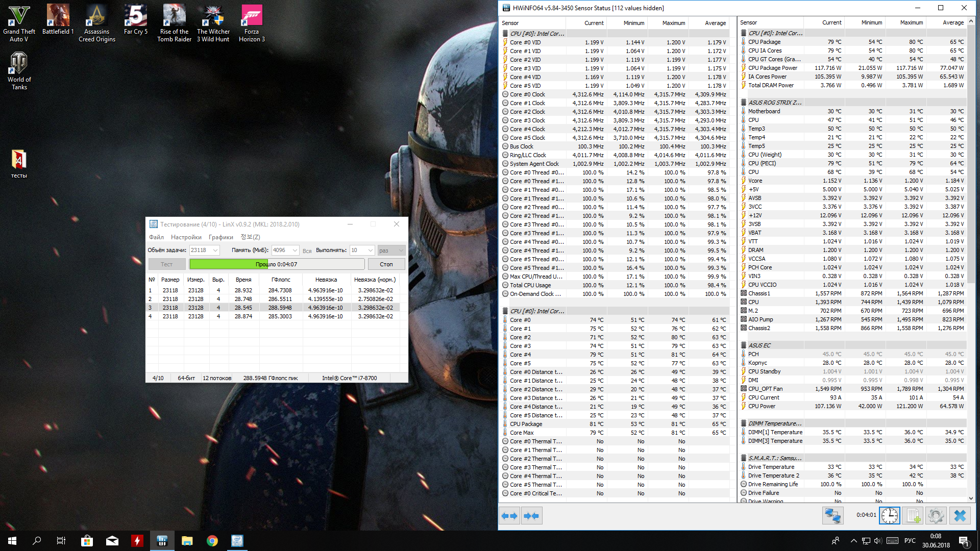Screen dimensions: 980x551
Task: Start logging with the sheet plus icon
Action: tap(913, 516)
